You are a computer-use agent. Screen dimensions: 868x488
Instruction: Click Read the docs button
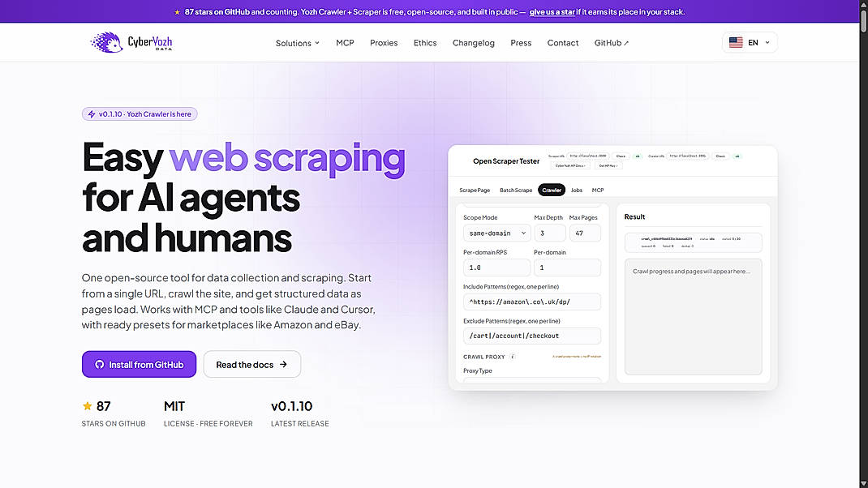tap(251, 364)
